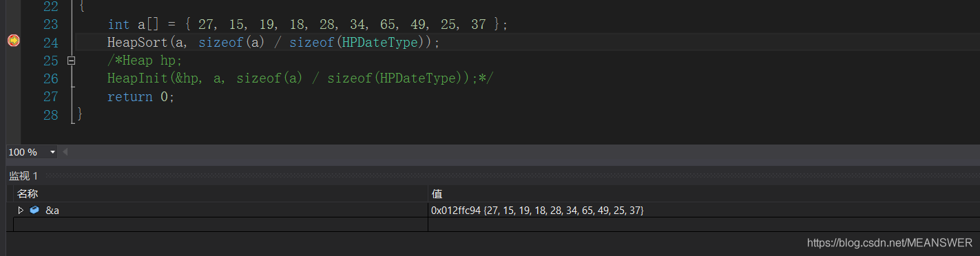Open the 100 % zoom dropdown
The width and height of the screenshot is (980, 256).
pyautogui.click(x=52, y=152)
